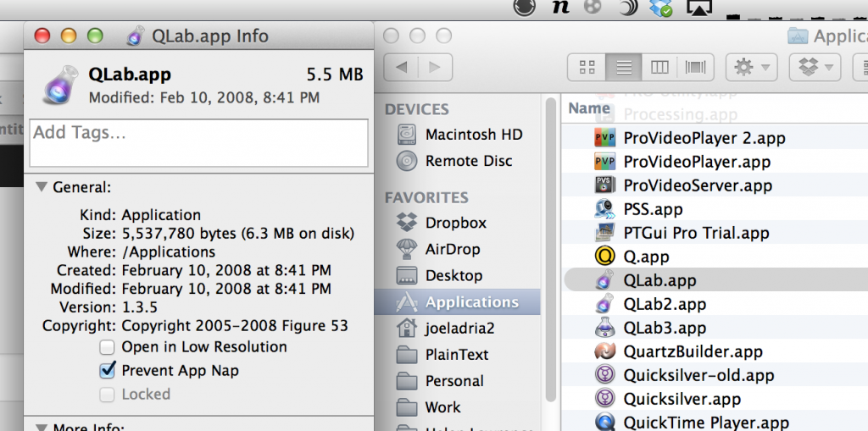Screen dimensions: 868x431
Task: Select PTGui Pro Trial.app file name
Action: pos(696,233)
